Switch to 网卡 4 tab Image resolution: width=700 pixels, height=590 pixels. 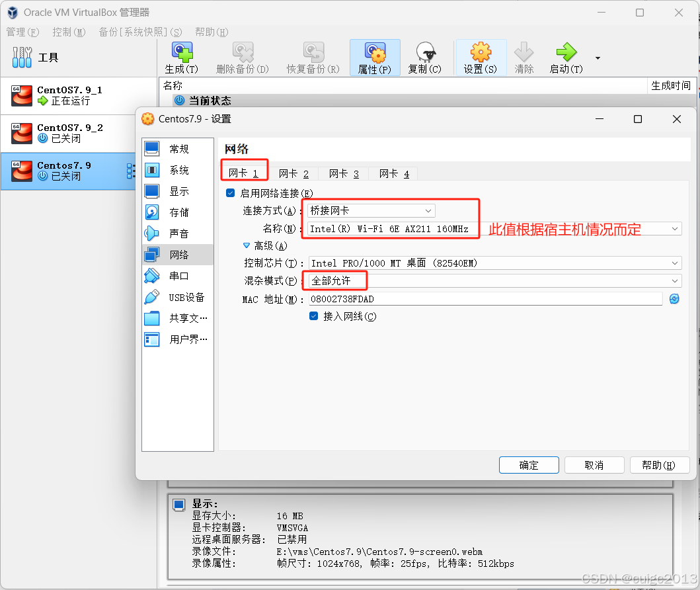394,174
